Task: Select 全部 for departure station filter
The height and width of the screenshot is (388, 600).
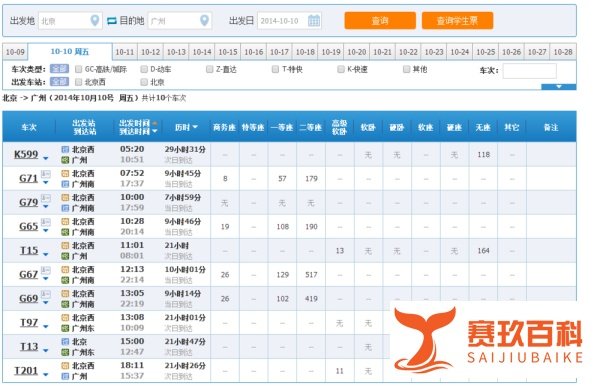Action: (59, 82)
